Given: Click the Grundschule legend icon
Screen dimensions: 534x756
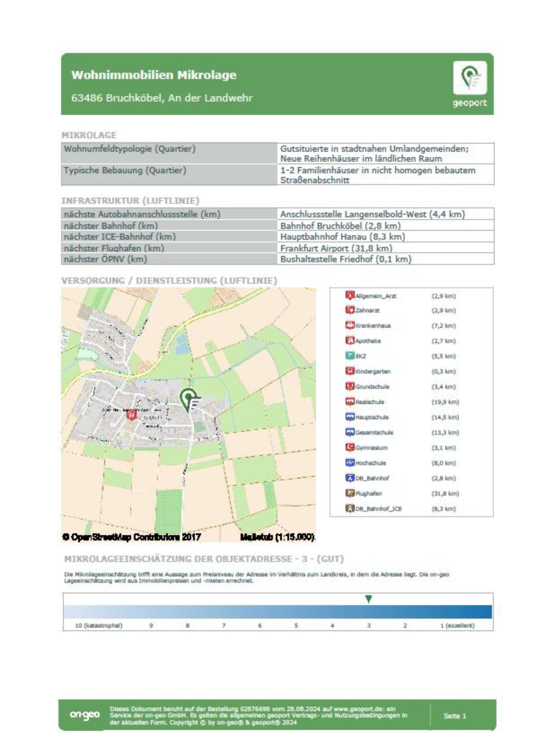Looking at the screenshot, I should pyautogui.click(x=349, y=386).
